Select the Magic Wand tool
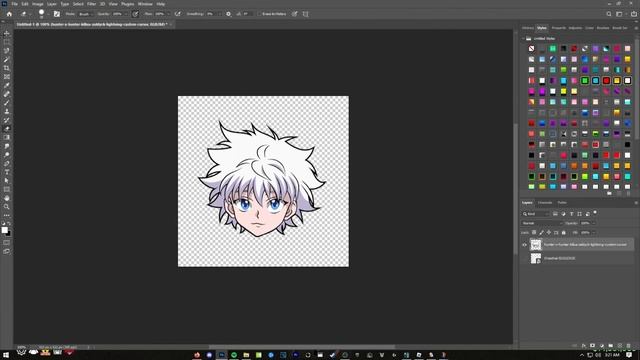Screen dimensions: 640x360 coord(7,60)
